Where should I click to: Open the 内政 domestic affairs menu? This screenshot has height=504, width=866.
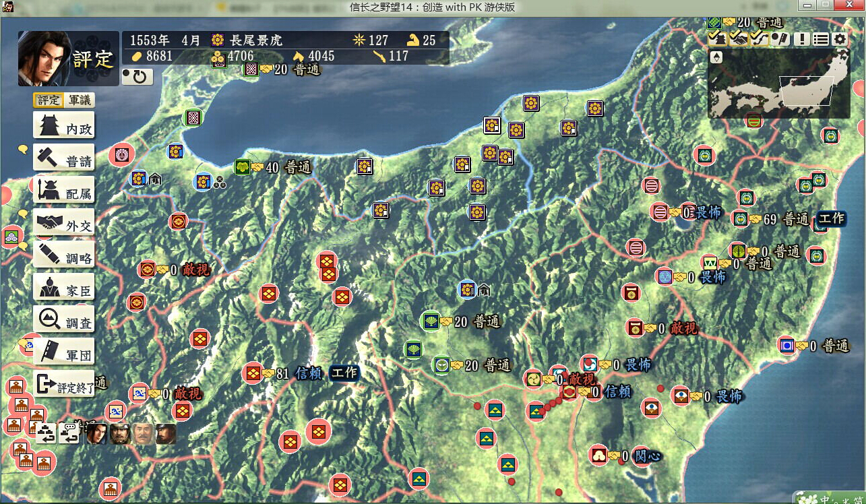(64, 126)
